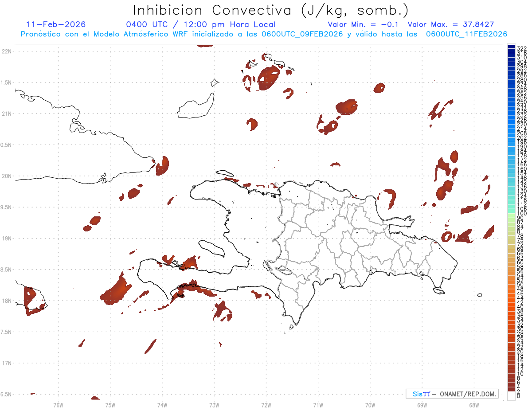Click the "70W" longitude label
532x411 pixels.
pos(370,405)
